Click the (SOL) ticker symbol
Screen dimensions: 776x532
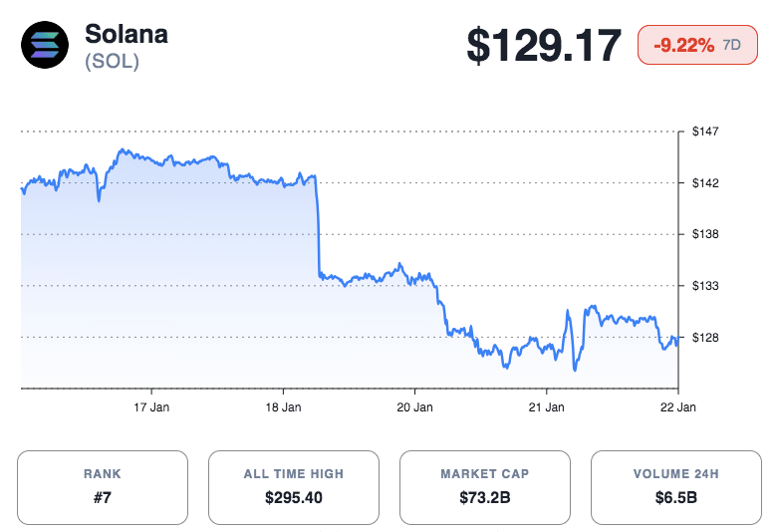pyautogui.click(x=112, y=61)
